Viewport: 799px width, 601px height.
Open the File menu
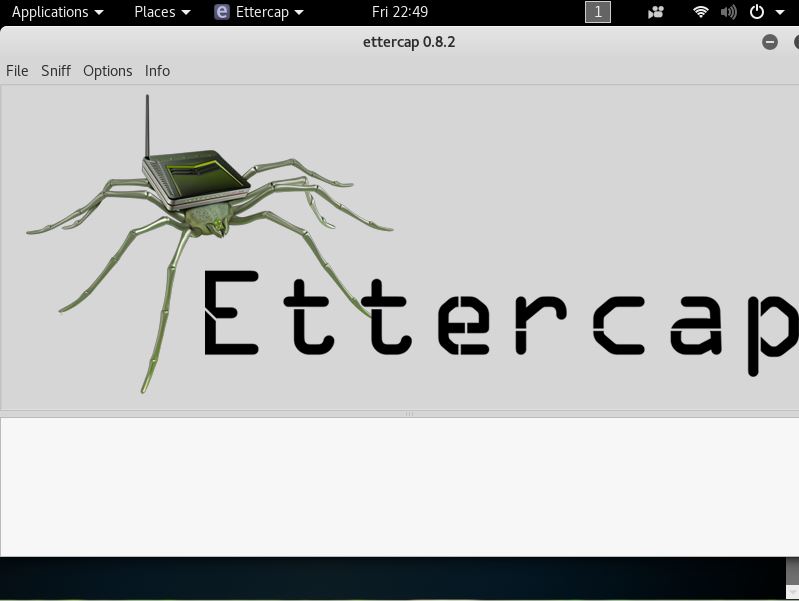(17, 71)
